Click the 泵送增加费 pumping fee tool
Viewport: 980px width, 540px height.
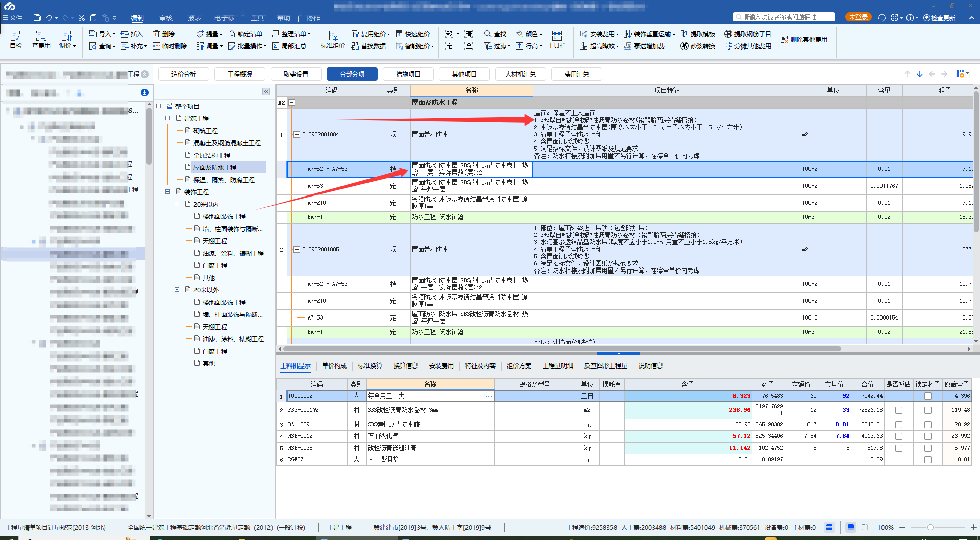644,46
